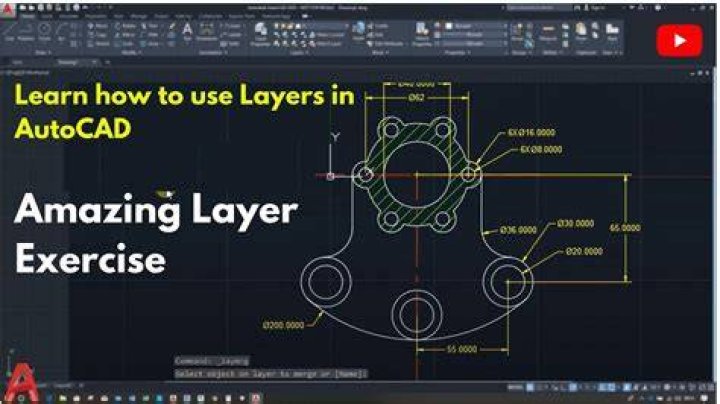720x404 pixels.
Task: Click the Erase tool icon
Action: pyautogui.click(x=172, y=27)
